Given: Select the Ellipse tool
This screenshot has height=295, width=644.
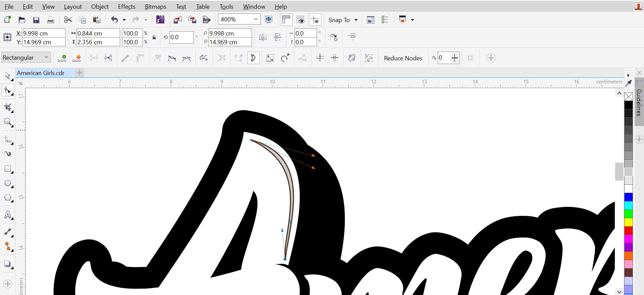Looking at the screenshot, I should coord(8,183).
